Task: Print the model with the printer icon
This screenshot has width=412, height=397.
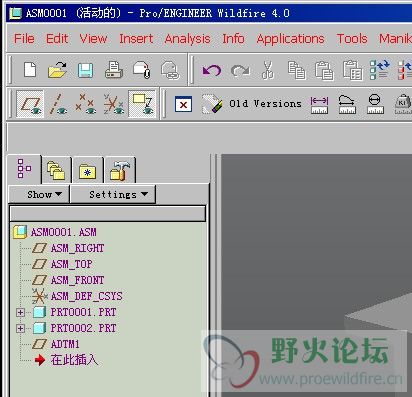Action: click(114, 70)
